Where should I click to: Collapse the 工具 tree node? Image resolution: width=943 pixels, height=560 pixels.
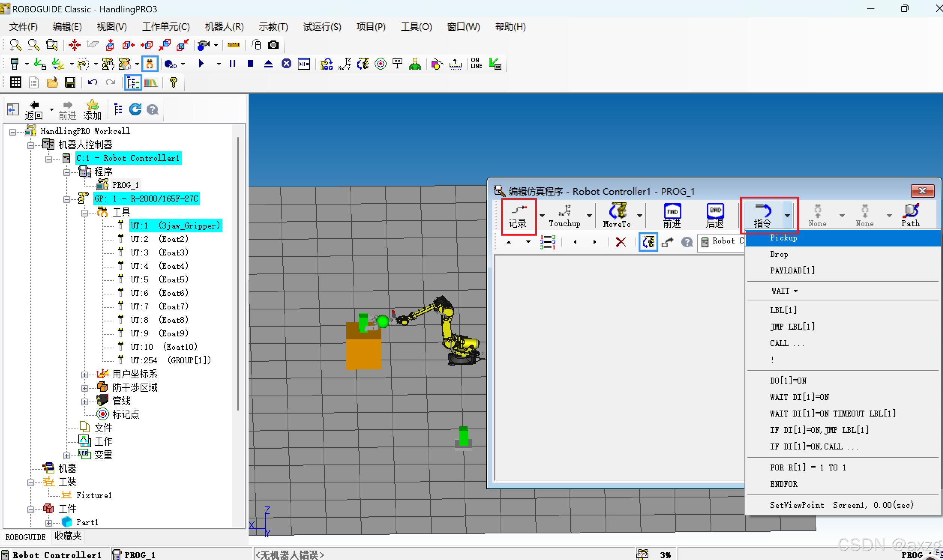[85, 213]
